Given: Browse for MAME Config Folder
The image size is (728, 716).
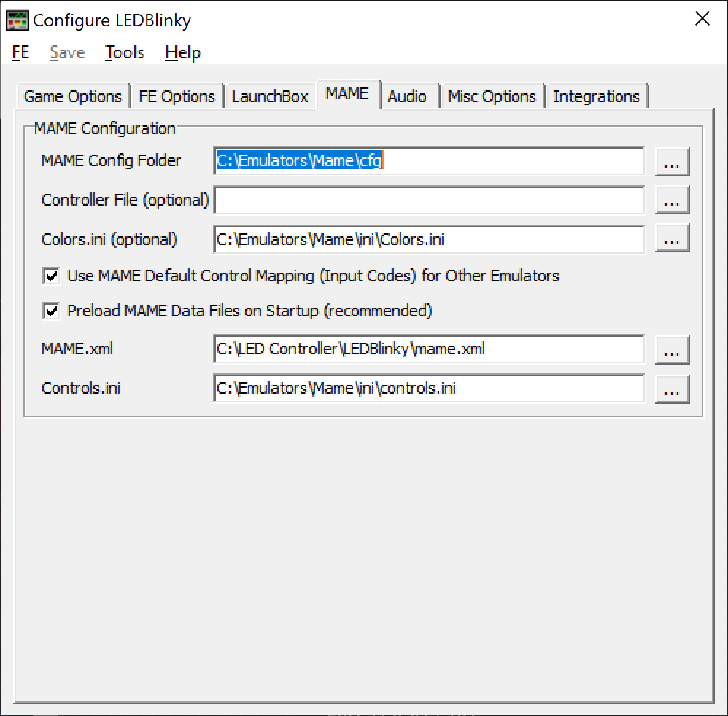Looking at the screenshot, I should click(x=672, y=162).
